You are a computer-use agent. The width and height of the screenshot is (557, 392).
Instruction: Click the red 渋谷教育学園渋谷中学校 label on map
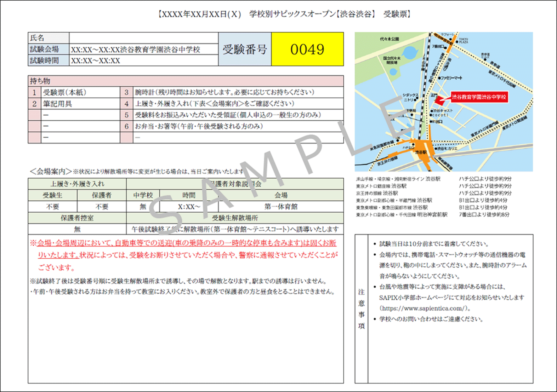click(x=479, y=97)
